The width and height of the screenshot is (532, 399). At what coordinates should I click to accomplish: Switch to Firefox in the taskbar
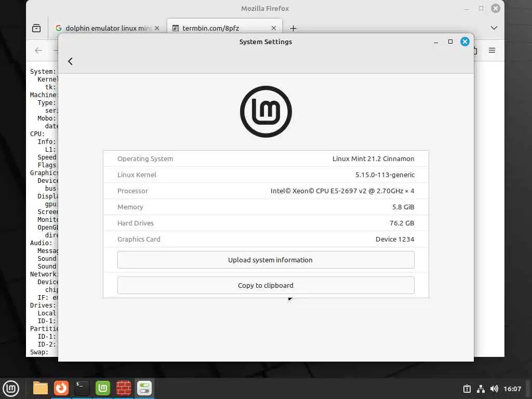(x=61, y=389)
